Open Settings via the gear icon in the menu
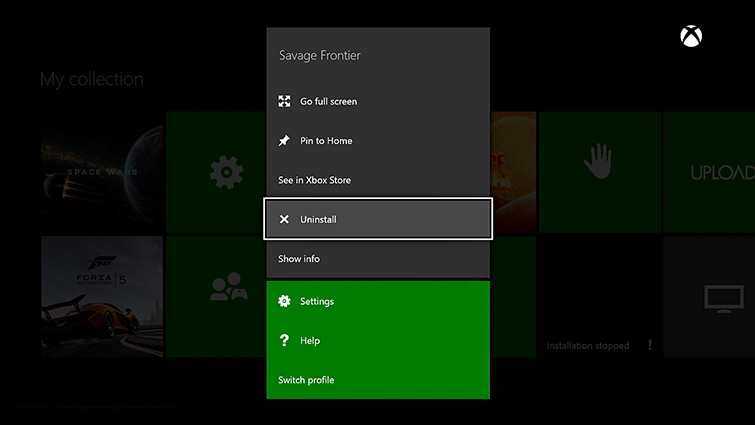Screen dimensions: 755x425 tap(285, 301)
